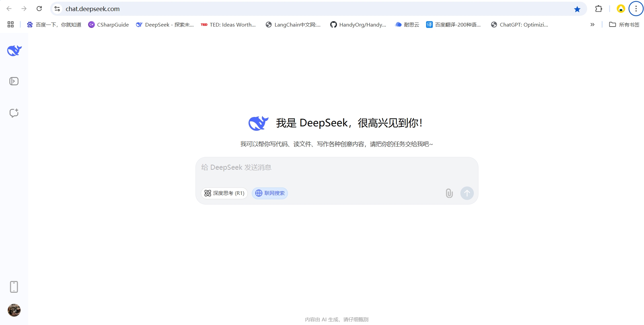This screenshot has width=644, height=325.
Task: Click the chat.deepseek.com address bar
Action: pos(318,9)
